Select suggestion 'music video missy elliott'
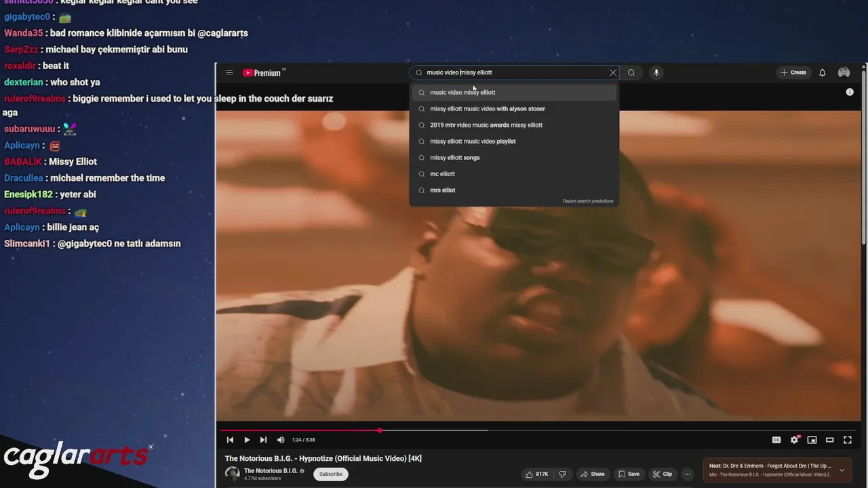Screen dimensions: 868x488 pos(514,92)
